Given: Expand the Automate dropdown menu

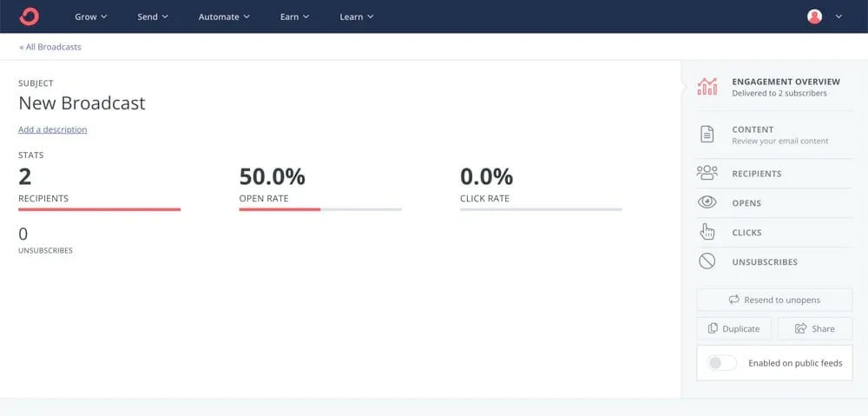Looking at the screenshot, I should click(224, 17).
